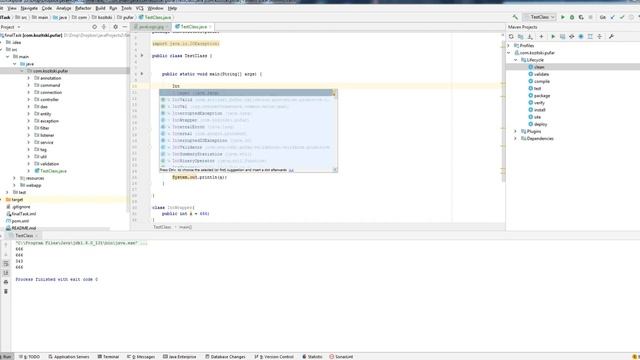Click run gutter arrow beside class TestClass

tap(142, 55)
